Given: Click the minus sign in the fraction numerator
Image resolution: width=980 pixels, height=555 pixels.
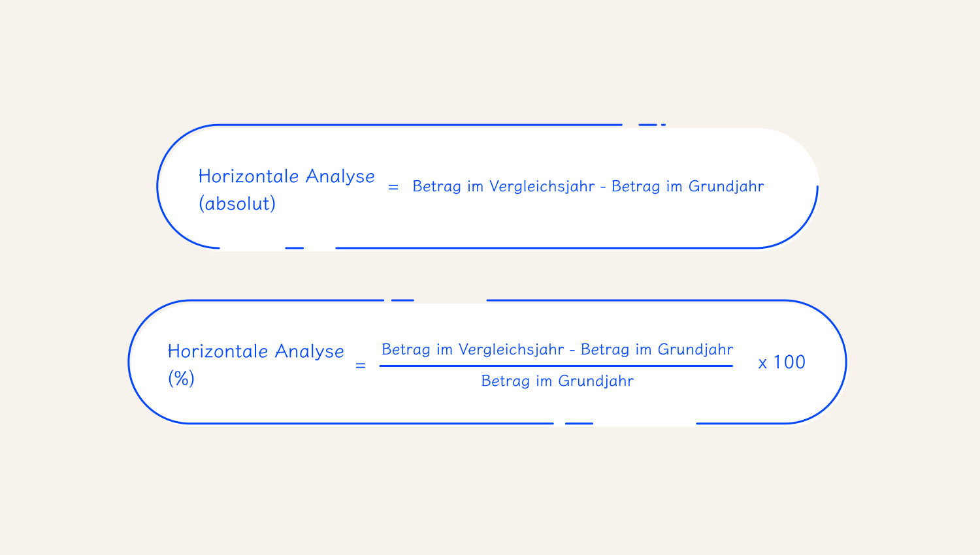Looking at the screenshot, I should [x=573, y=351].
